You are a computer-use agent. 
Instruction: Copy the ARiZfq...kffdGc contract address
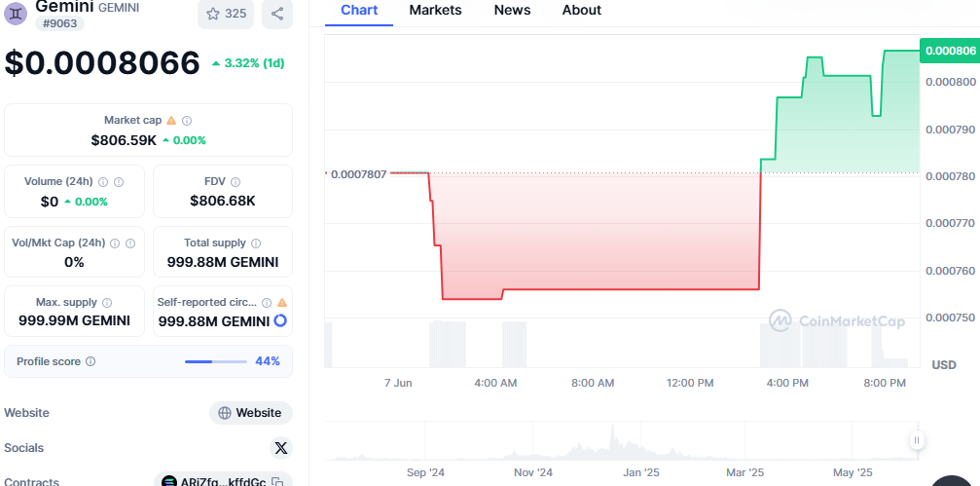(x=278, y=482)
